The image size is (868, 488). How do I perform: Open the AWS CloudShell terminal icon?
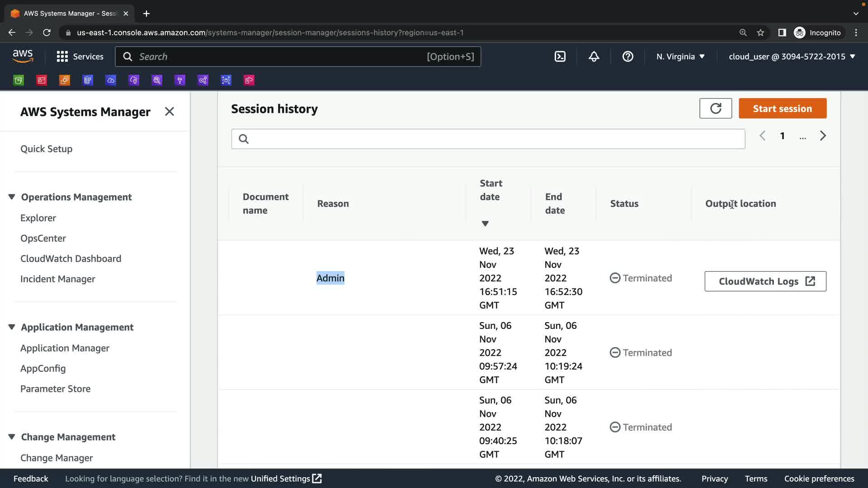(x=560, y=56)
